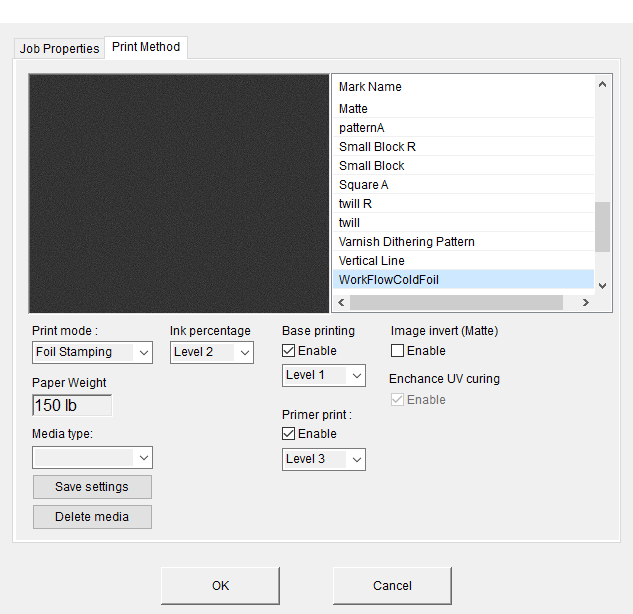Expand the Base printing level dropdown
Screen dimensions: 633x614
324,375
